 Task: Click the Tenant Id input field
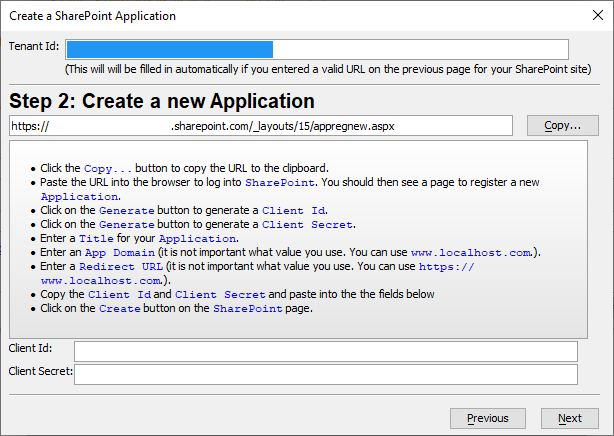(317, 49)
